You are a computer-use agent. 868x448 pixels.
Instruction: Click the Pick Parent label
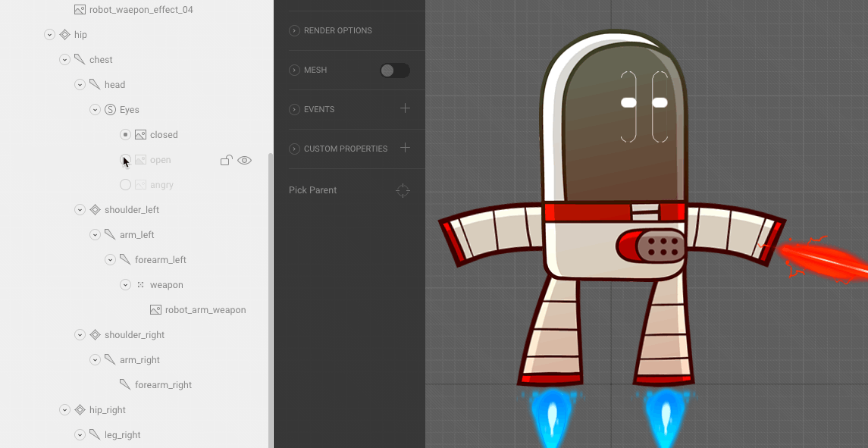tap(312, 190)
